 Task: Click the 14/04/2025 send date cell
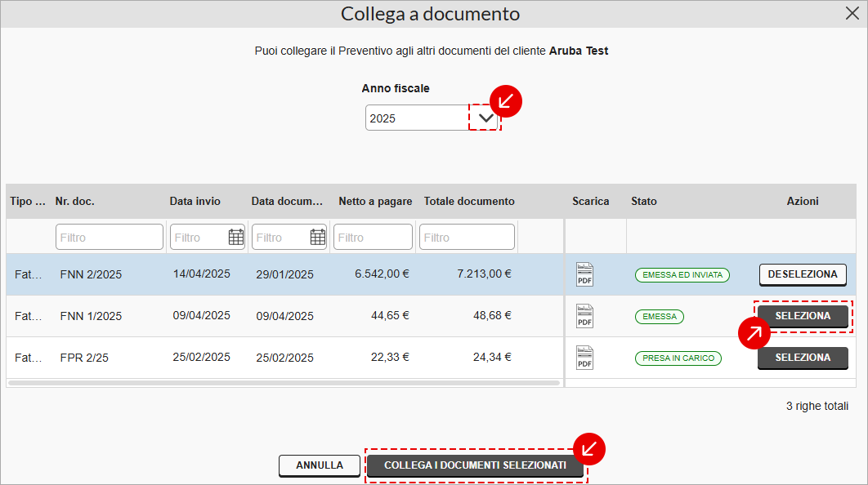coord(202,274)
